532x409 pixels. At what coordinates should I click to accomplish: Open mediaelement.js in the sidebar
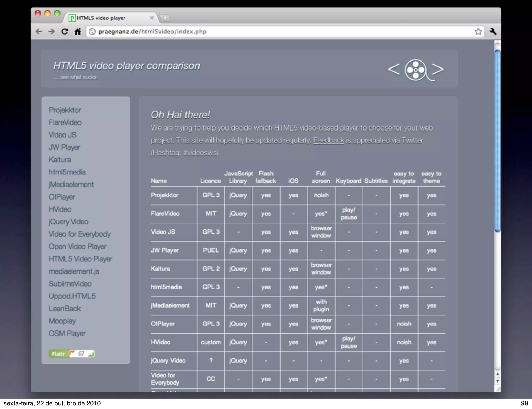pos(74,271)
